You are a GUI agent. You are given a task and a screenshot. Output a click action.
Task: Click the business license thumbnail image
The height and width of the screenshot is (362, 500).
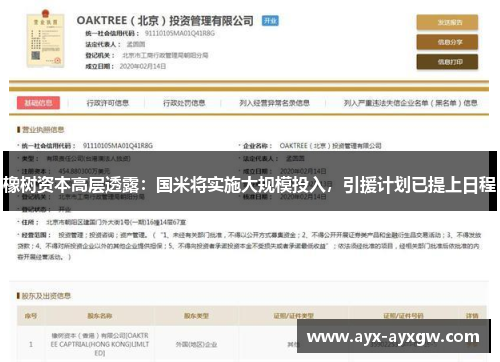point(45,39)
